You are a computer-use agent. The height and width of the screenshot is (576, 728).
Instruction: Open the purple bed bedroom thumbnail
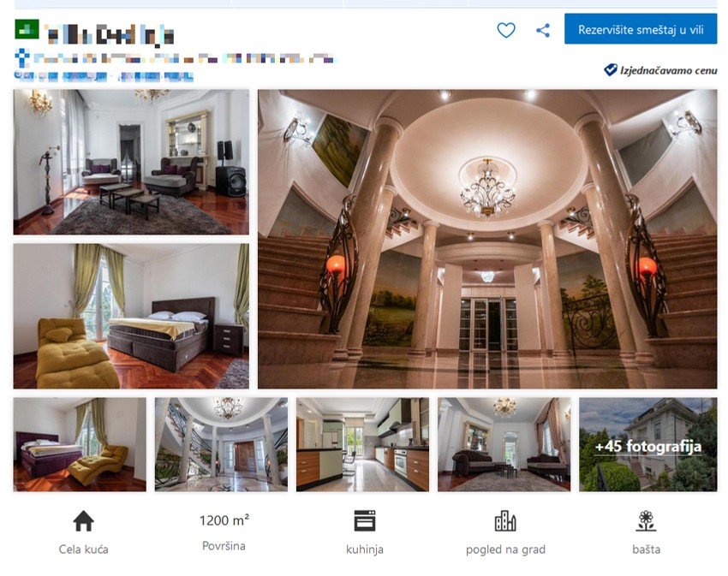coord(80,445)
